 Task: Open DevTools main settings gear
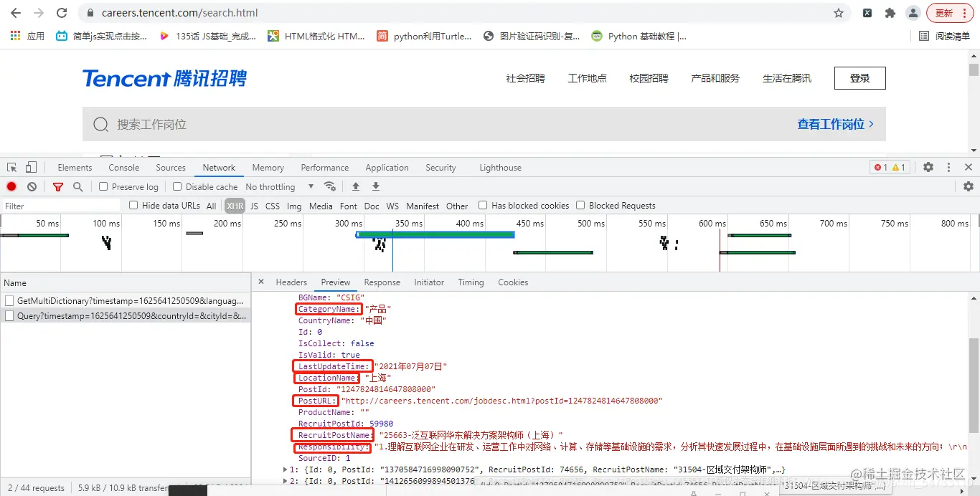point(928,167)
